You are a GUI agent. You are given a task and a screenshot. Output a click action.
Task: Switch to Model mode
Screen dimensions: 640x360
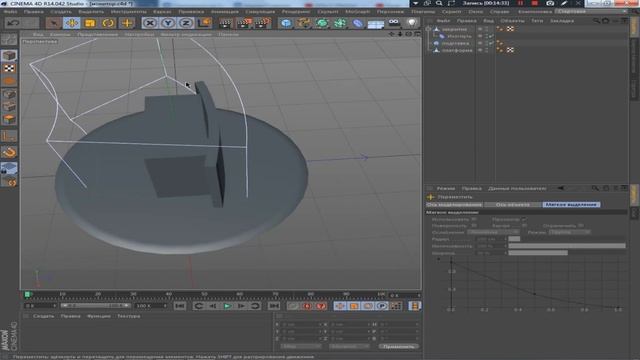pos(9,55)
